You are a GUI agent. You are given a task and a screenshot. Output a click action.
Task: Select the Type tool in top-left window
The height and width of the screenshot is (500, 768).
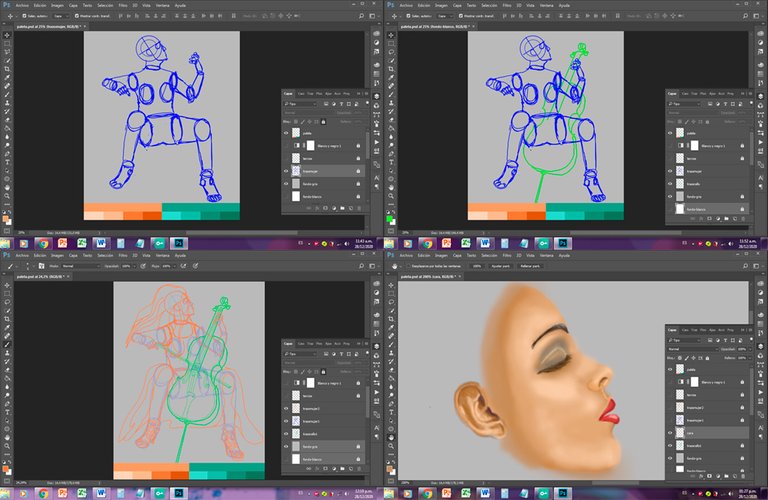point(7,162)
